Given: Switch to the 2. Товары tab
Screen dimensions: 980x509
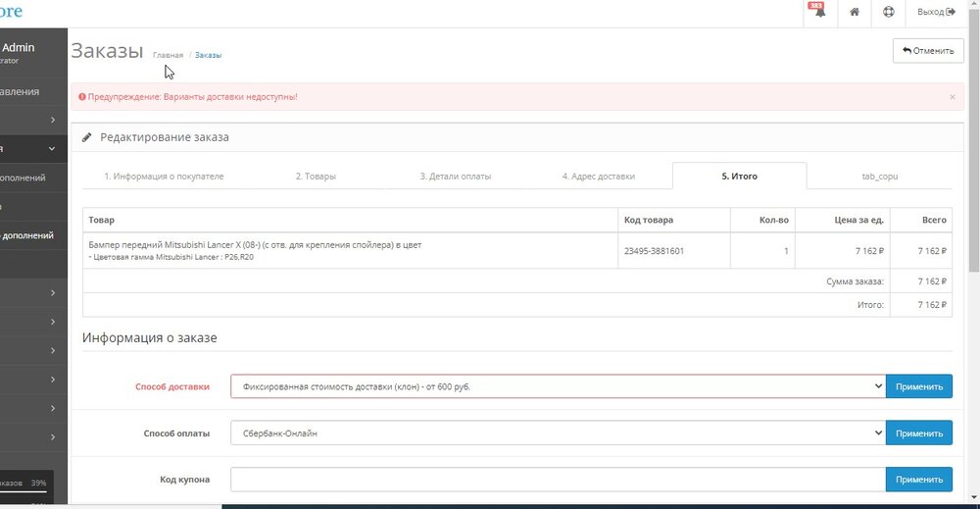Looking at the screenshot, I should [316, 177].
